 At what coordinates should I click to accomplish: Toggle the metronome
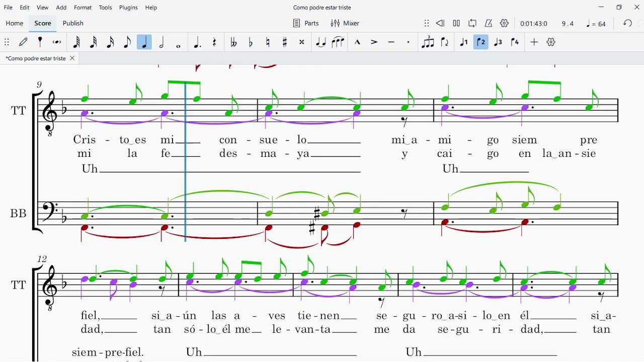pos(489,24)
